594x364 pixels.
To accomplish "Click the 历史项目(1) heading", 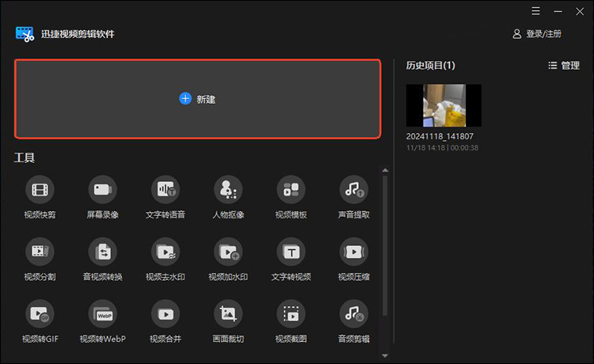I will [431, 66].
